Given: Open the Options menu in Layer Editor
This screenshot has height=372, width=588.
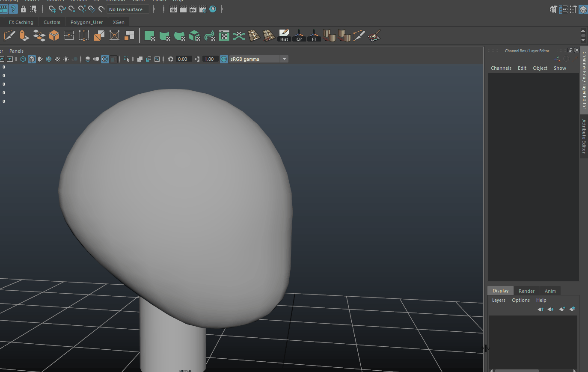Looking at the screenshot, I should 521,300.
